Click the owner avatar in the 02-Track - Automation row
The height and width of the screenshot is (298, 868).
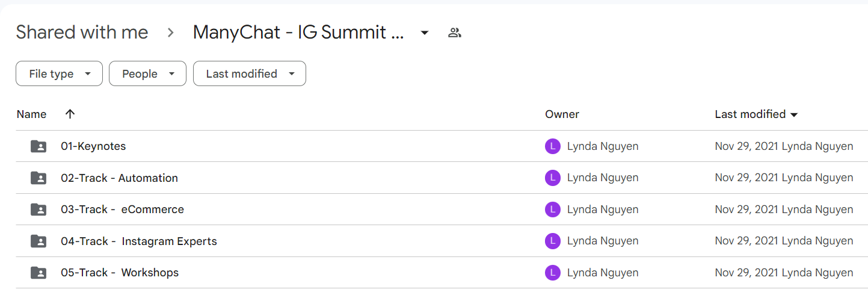553,178
